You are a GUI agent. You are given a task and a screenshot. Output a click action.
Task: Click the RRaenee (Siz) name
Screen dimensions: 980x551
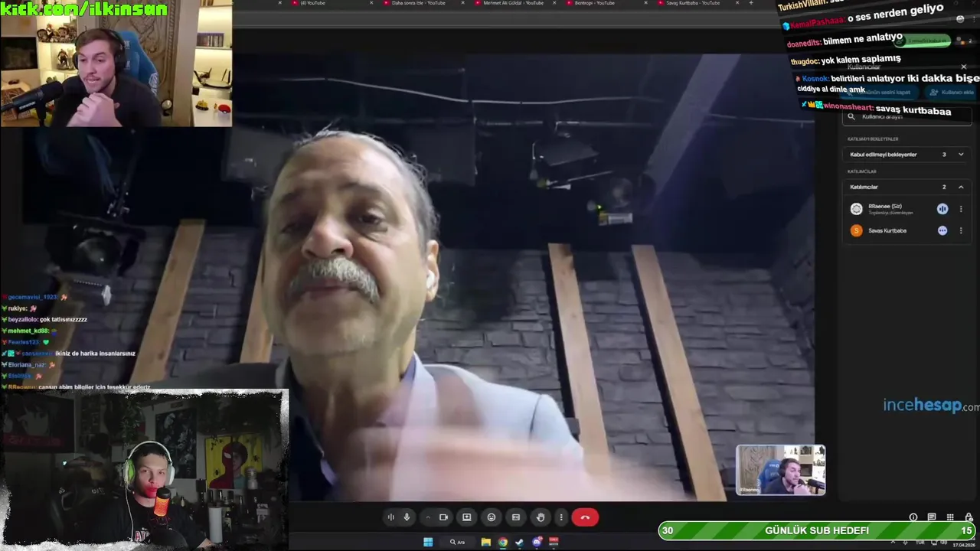[x=885, y=207]
